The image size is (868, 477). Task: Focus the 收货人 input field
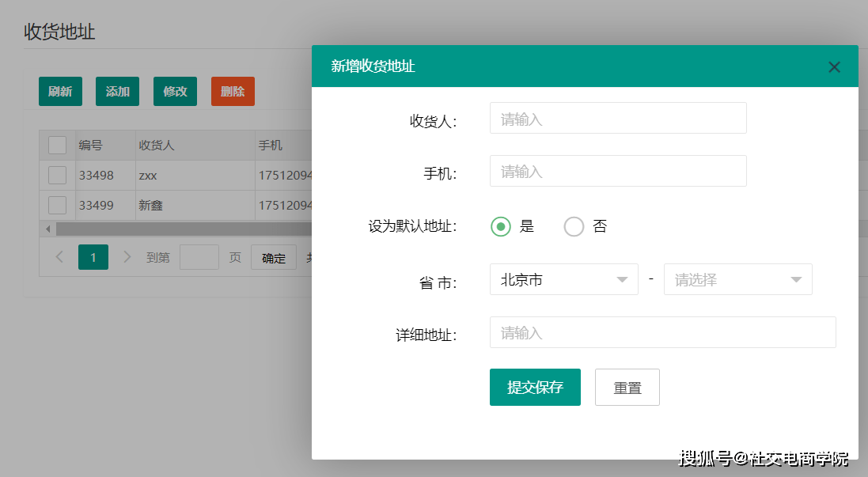pos(618,118)
